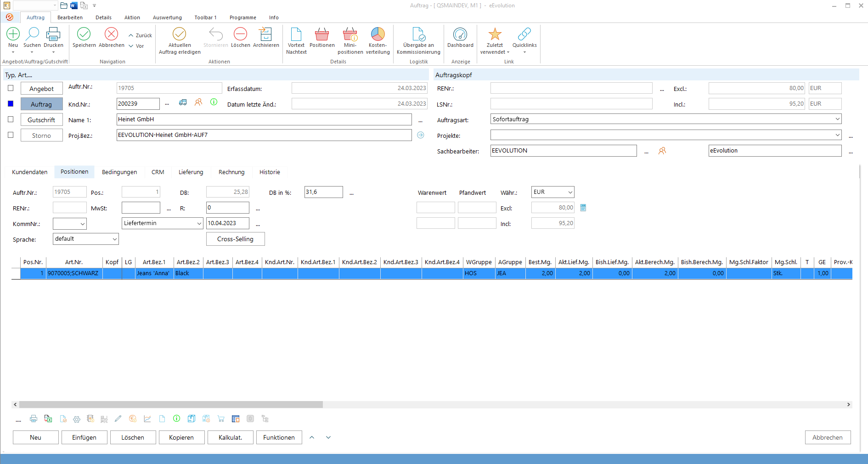Open the Währ. EUR currency dropdown
The width and height of the screenshot is (868, 464).
coord(570,192)
